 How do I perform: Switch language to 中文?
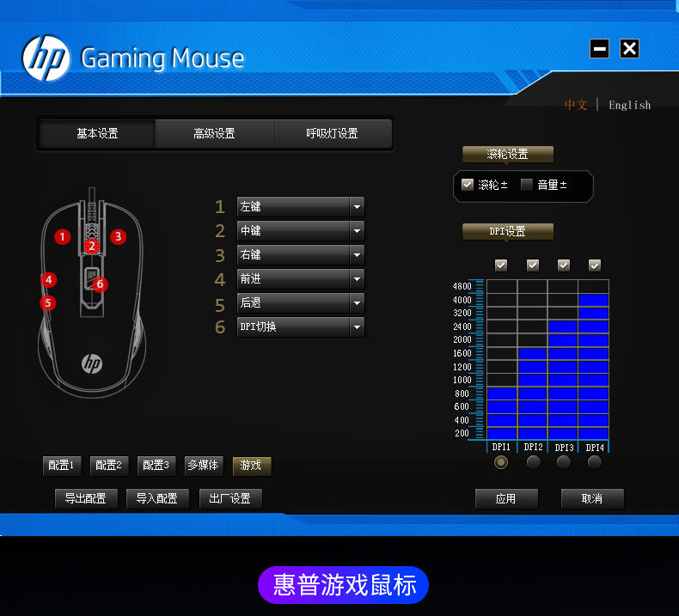[x=576, y=105]
